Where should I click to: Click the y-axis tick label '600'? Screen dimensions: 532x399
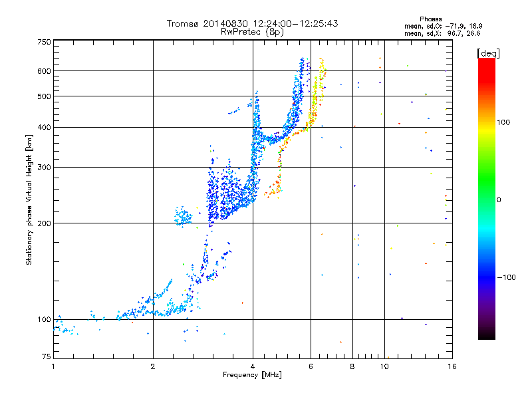point(44,71)
